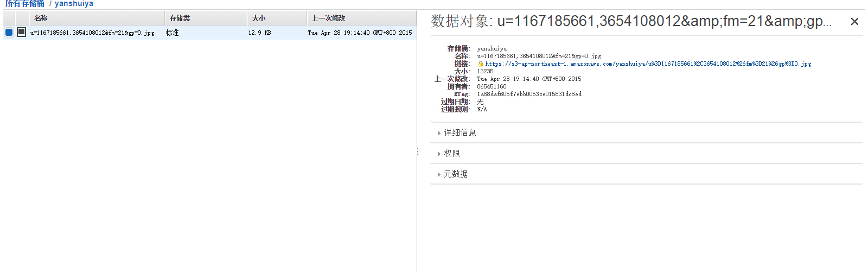Close the 数据对象 details panel
The height and width of the screenshot is (272, 868).
click(854, 22)
